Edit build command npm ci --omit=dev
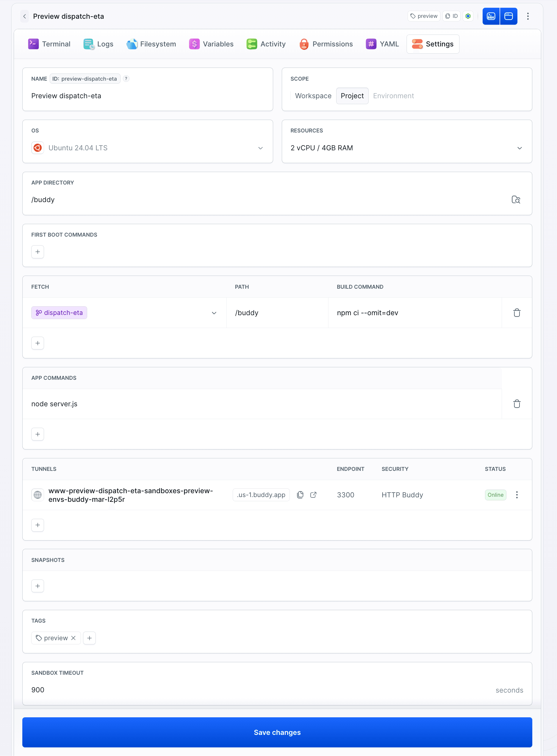Screen dimensions: 557x756 (415, 313)
